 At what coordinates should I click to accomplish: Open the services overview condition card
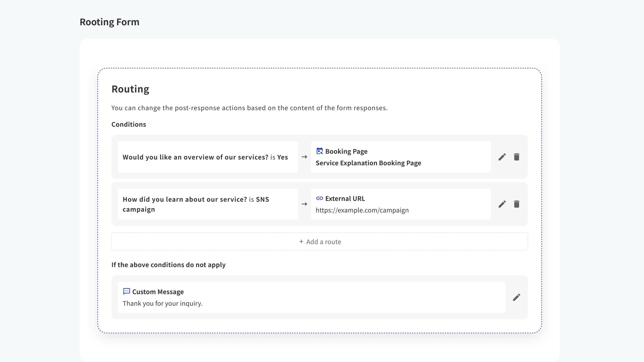(208, 157)
